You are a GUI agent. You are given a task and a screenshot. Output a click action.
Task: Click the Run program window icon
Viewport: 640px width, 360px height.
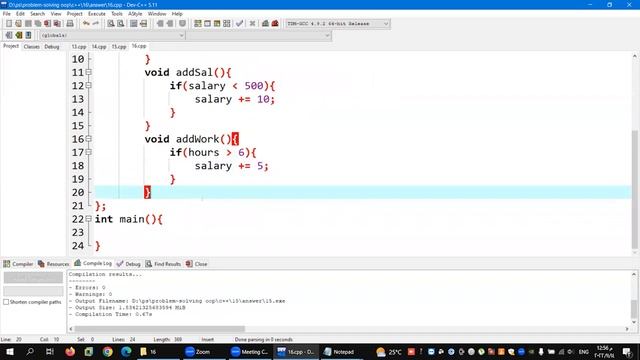pyautogui.click(x=207, y=24)
